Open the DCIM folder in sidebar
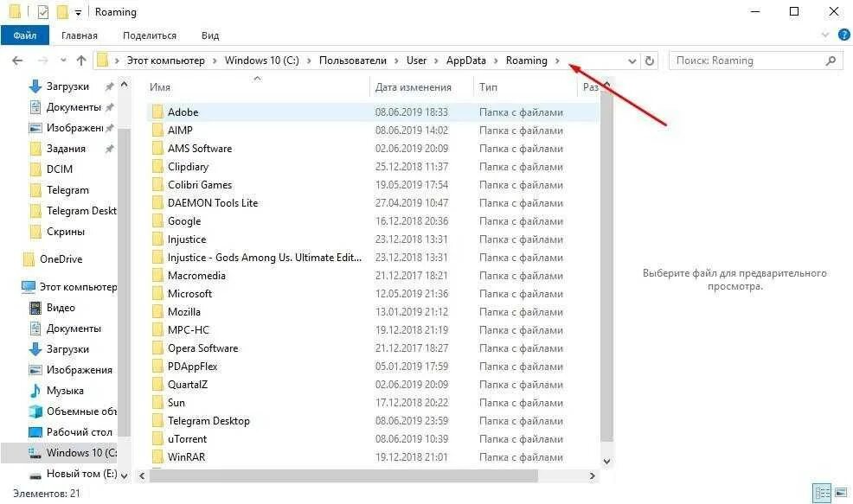This screenshot has height=504, width=853. 60,169
